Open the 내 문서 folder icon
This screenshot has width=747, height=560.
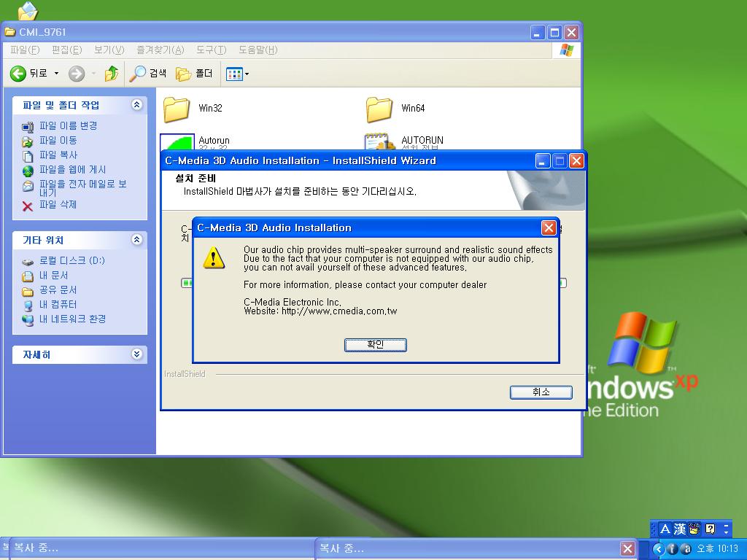(x=28, y=276)
